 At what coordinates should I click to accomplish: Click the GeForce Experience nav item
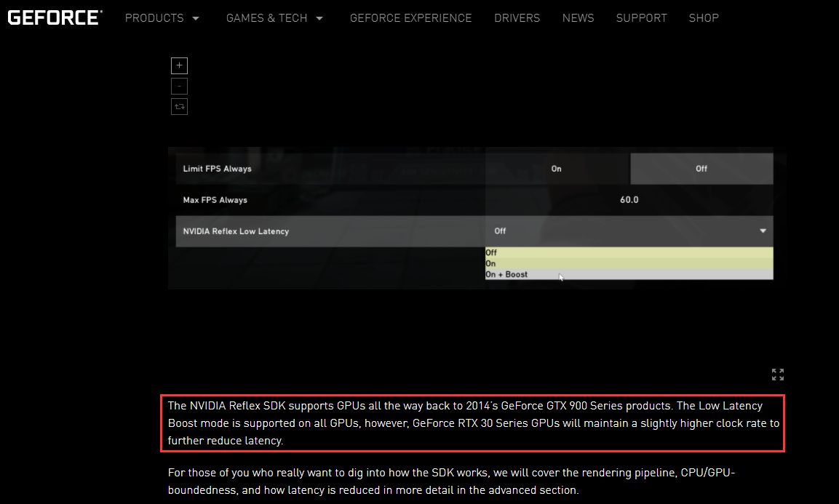tap(410, 17)
